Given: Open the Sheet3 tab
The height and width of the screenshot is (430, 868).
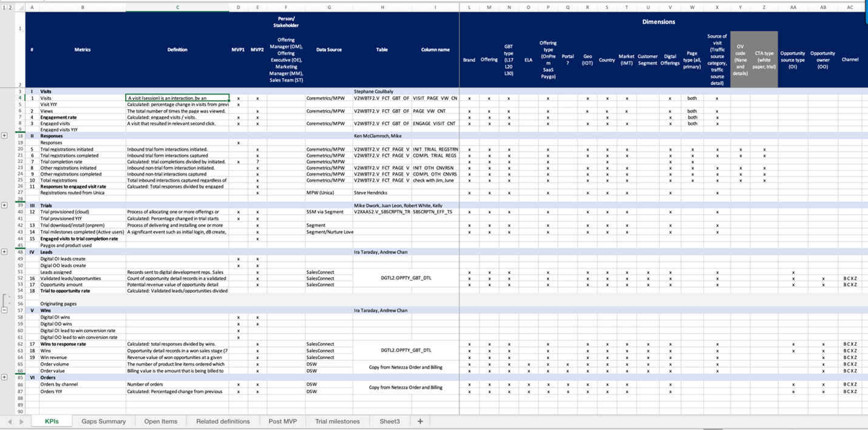Looking at the screenshot, I should tap(390, 421).
